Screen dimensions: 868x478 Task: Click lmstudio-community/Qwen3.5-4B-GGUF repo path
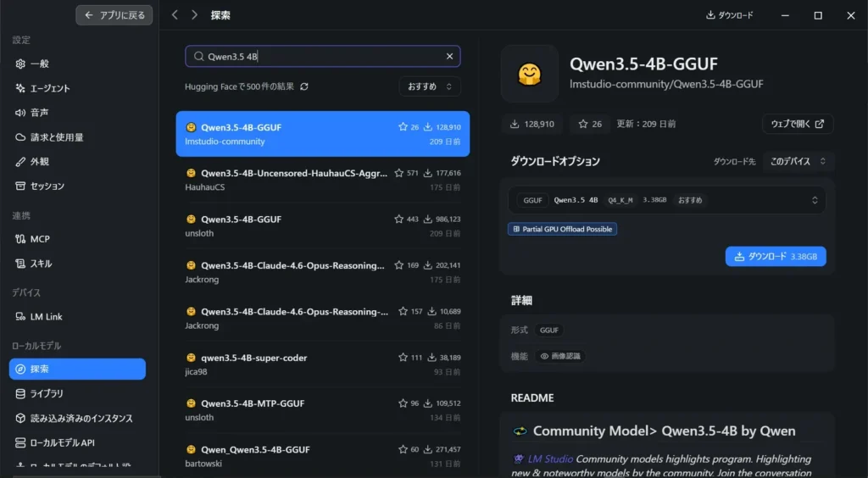pyautogui.click(x=666, y=84)
